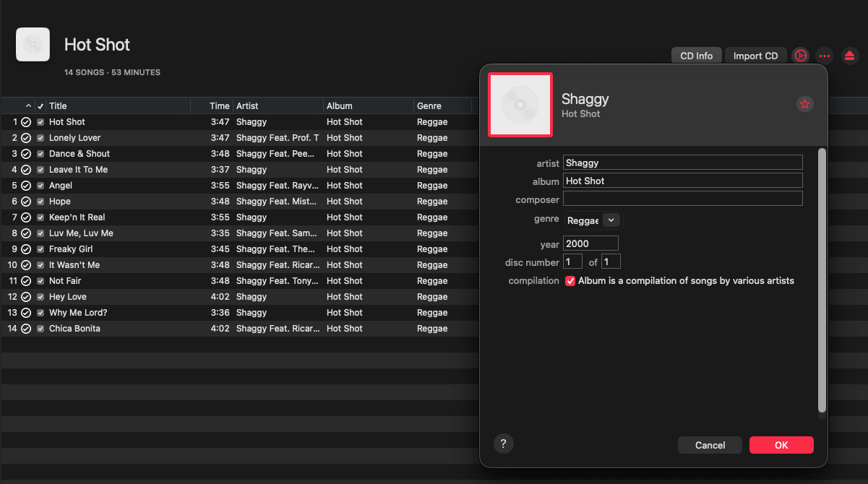Click the star favorite icon in dialog
868x484 pixels.
804,104
